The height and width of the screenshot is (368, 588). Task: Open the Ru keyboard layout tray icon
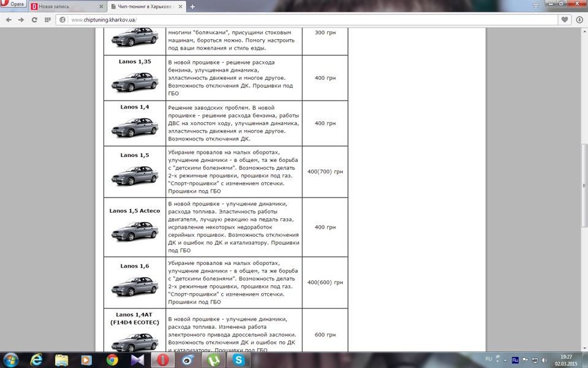[515, 360]
